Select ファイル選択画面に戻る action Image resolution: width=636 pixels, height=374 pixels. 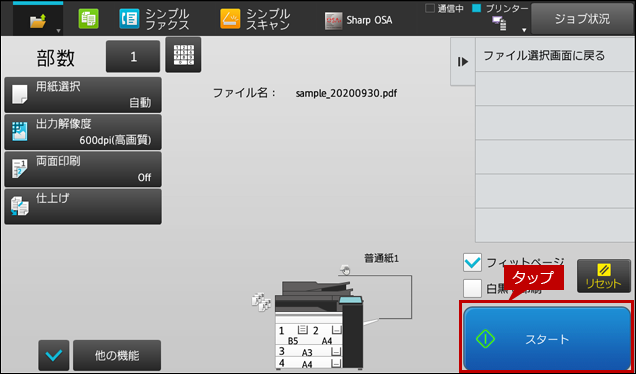(x=555, y=55)
